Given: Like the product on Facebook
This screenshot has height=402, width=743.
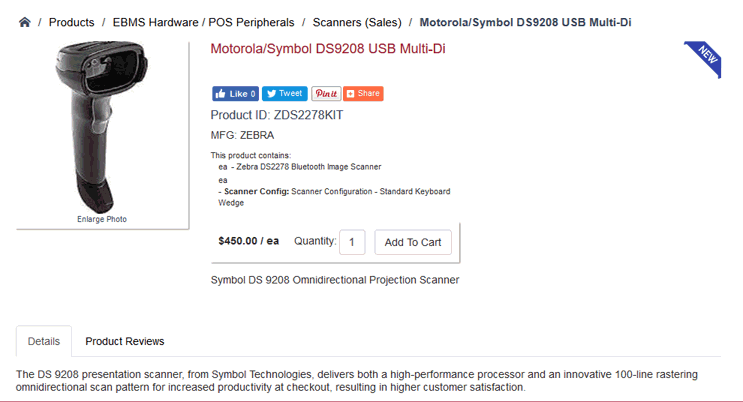Looking at the screenshot, I should (236, 94).
